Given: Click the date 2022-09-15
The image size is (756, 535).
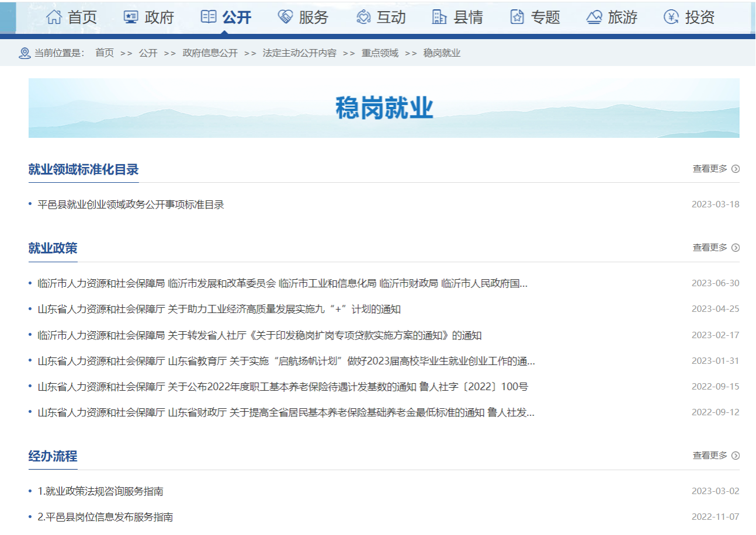Looking at the screenshot, I should (716, 387).
